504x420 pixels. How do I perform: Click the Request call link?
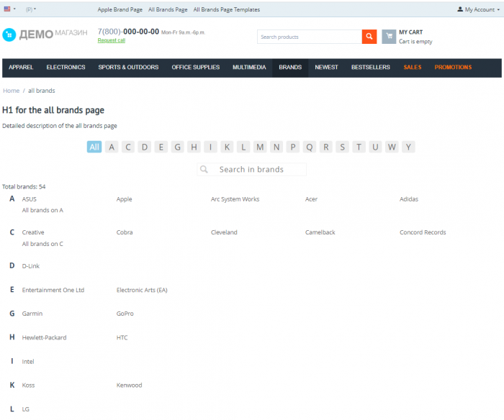coord(112,40)
